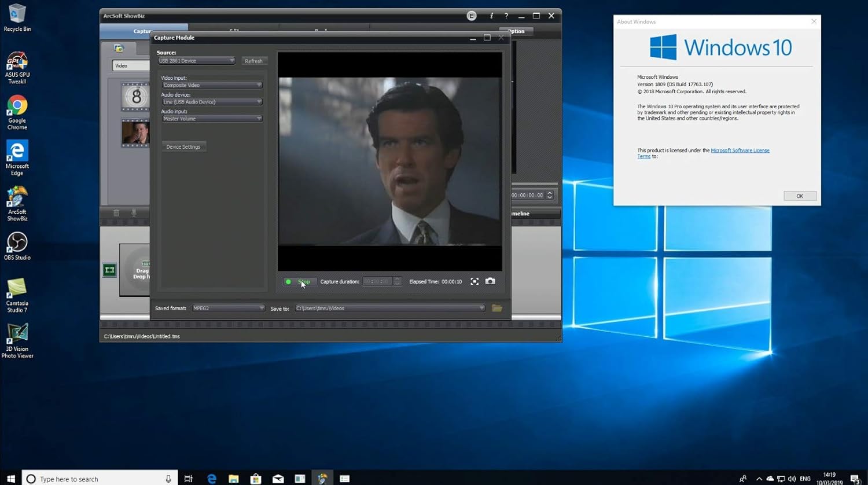Open the Audio device dropdown
Screen dimensions: 868x485
pyautogui.click(x=212, y=102)
